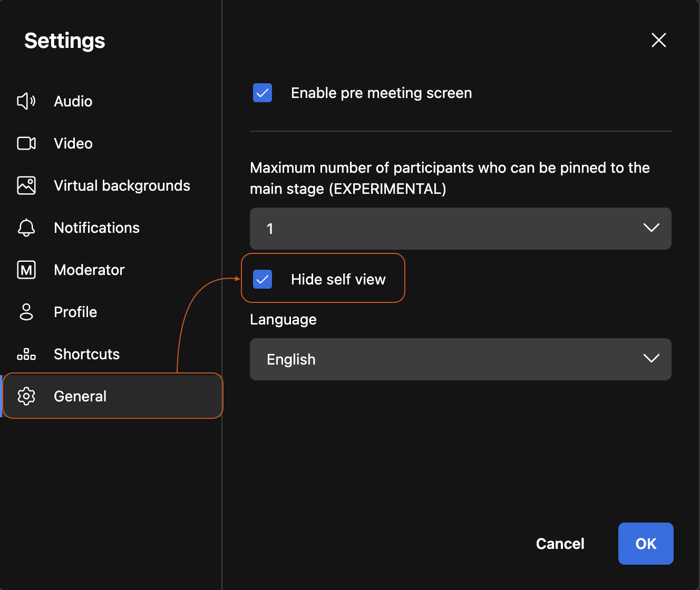Open the Notifications tab
This screenshot has width=700, height=590.
point(112,228)
